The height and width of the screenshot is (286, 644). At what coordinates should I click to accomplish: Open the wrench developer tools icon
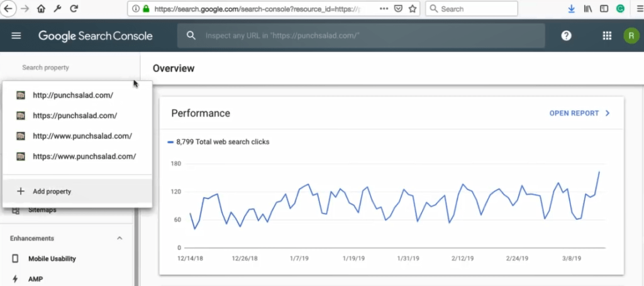(x=57, y=9)
